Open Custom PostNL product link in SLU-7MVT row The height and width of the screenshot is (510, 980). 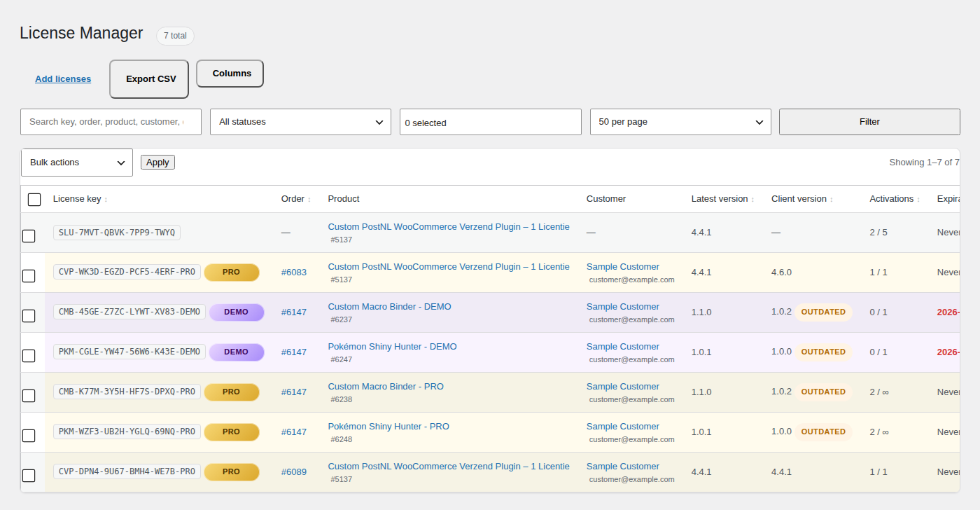[449, 227]
